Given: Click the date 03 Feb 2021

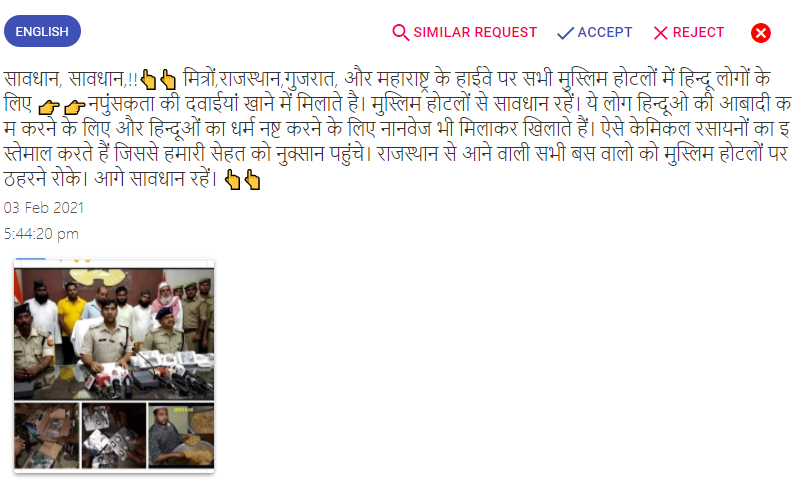Looking at the screenshot, I should [44, 208].
